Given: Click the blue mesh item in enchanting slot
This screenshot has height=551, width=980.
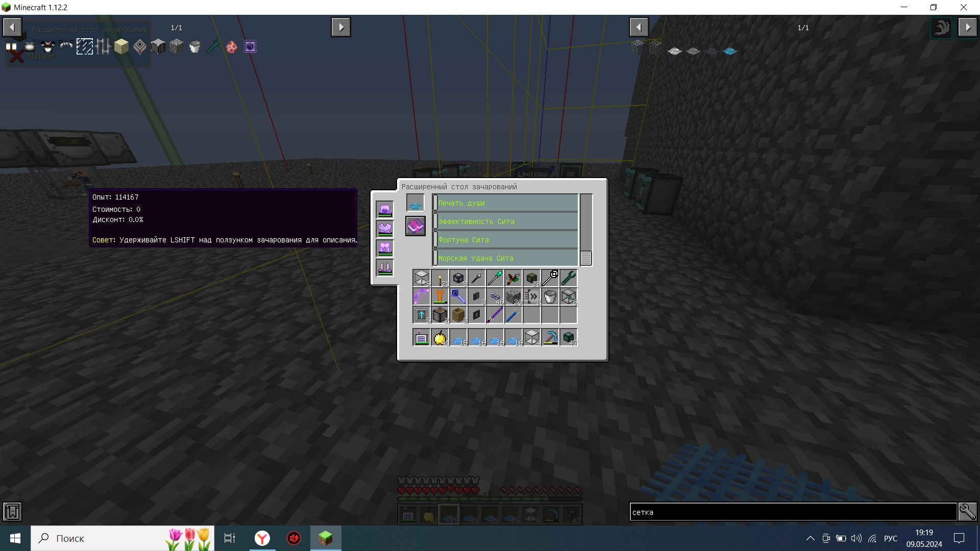Looking at the screenshot, I should point(415,204).
